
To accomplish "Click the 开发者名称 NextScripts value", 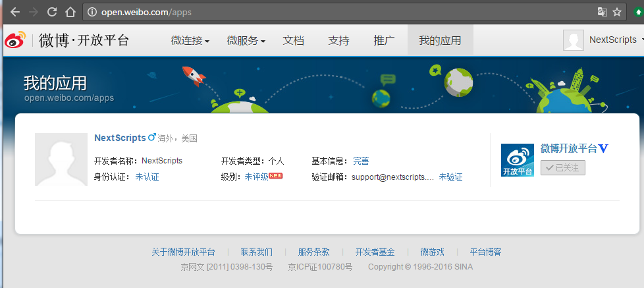I will (x=162, y=161).
